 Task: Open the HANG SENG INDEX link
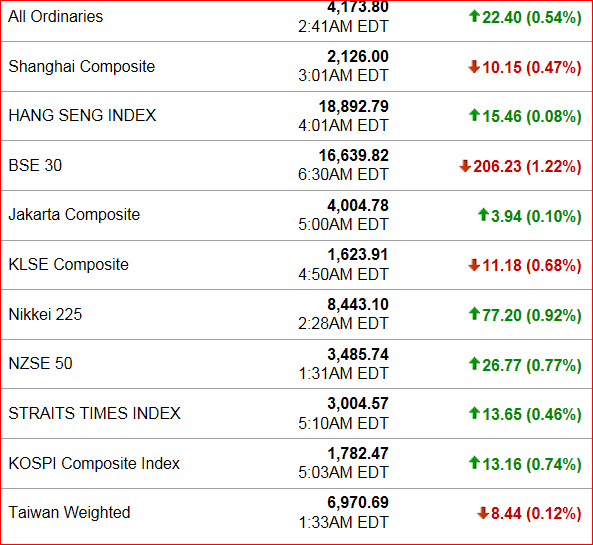click(82, 115)
